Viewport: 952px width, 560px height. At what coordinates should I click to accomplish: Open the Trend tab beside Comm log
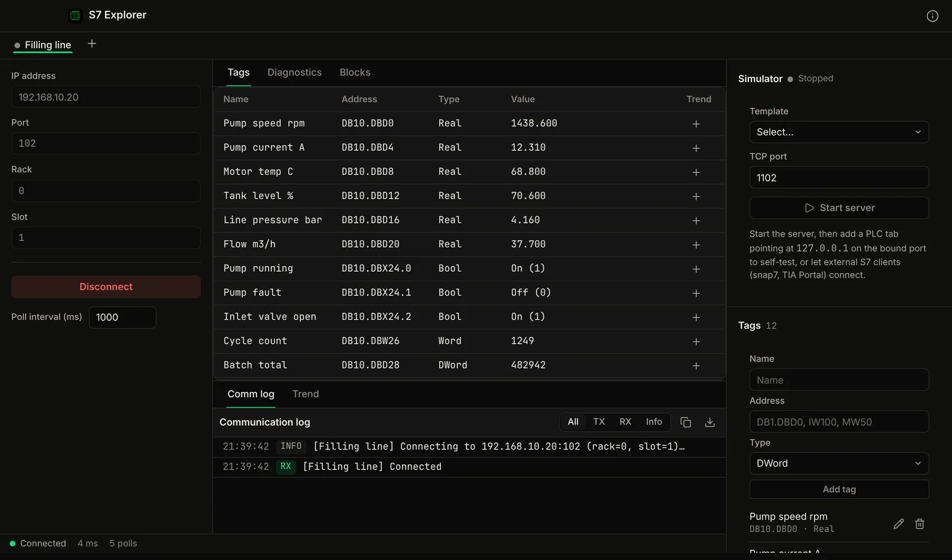coord(306,394)
